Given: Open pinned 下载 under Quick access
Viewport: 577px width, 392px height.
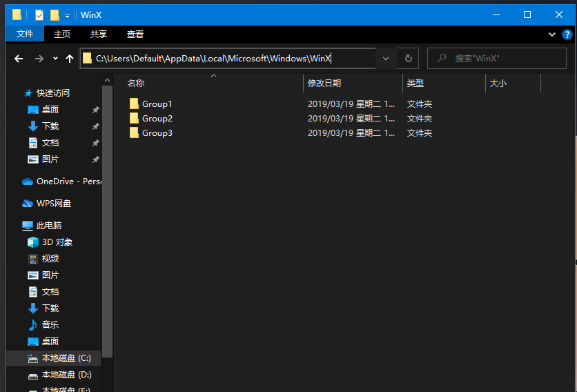Looking at the screenshot, I should tap(50, 126).
